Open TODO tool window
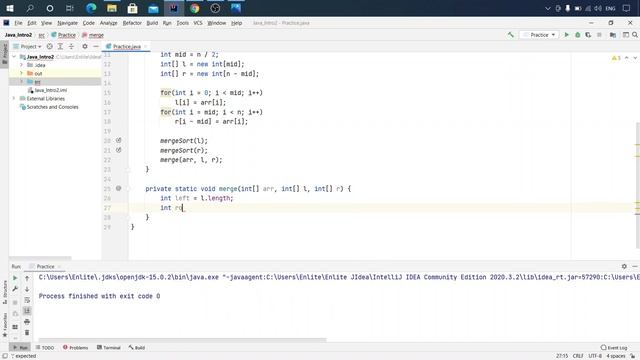Screen dimensions: 640x360 [44, 347]
